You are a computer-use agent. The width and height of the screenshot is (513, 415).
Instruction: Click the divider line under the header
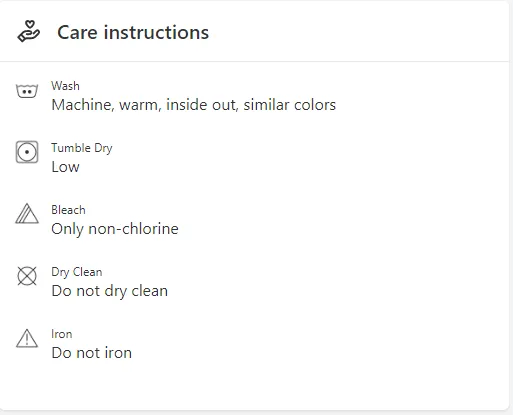pos(255,61)
